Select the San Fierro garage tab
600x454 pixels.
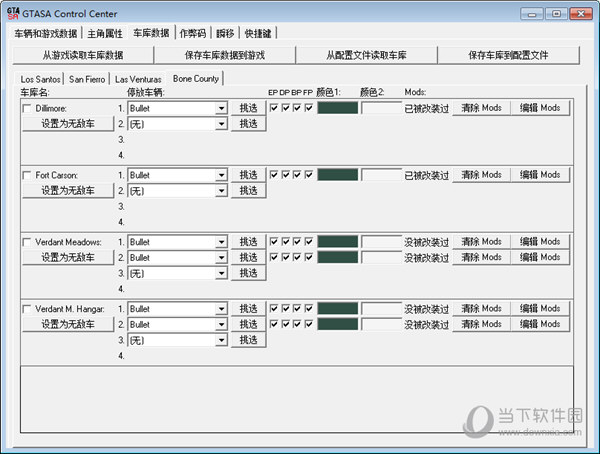click(87, 79)
